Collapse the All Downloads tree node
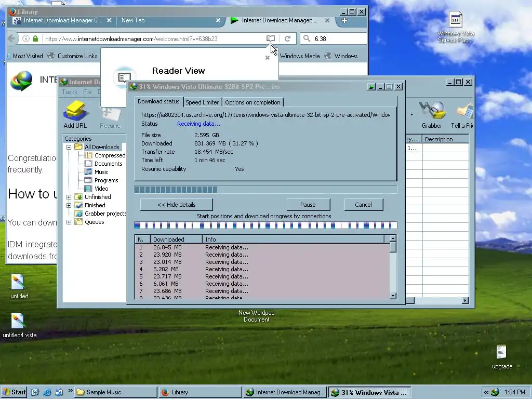 69,147
